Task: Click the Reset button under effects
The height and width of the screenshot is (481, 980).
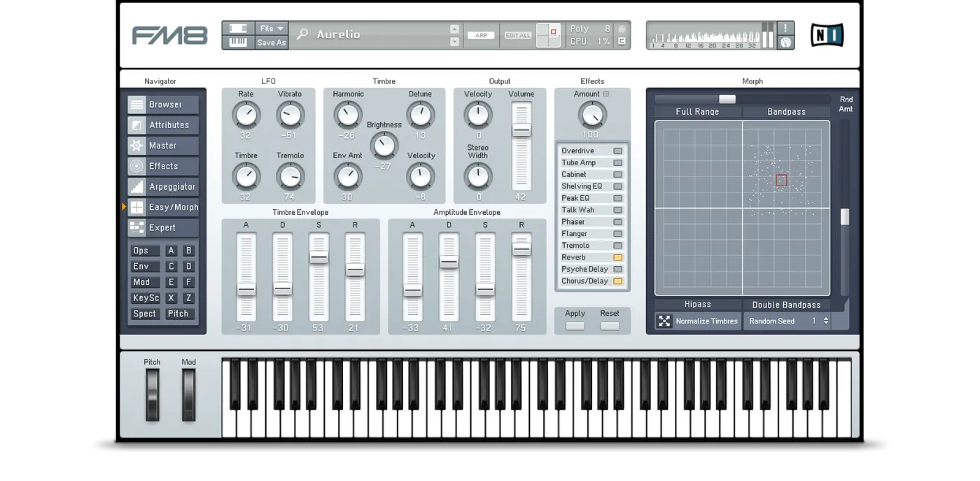Action: [x=610, y=326]
